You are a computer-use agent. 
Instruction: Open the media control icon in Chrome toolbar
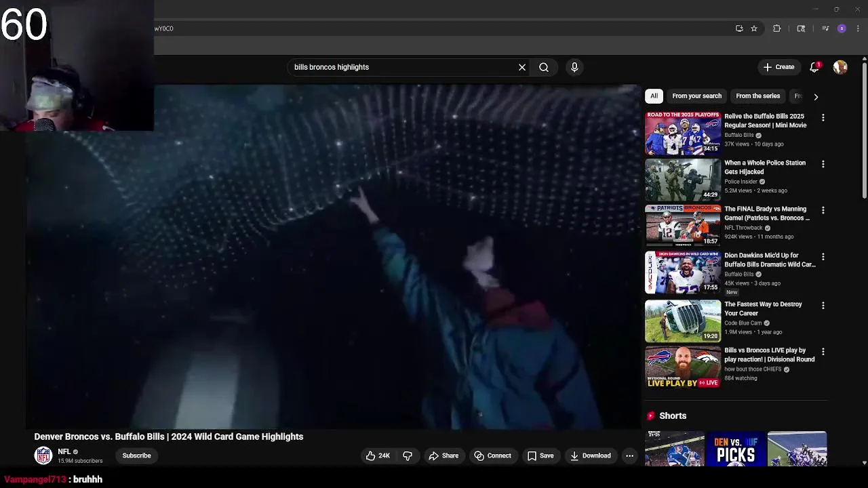coord(825,28)
